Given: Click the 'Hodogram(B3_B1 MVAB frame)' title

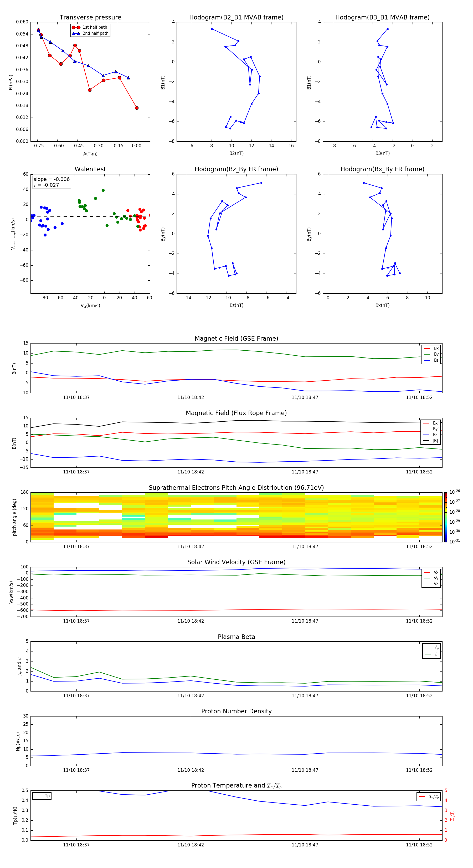Looking at the screenshot, I should point(382,17).
